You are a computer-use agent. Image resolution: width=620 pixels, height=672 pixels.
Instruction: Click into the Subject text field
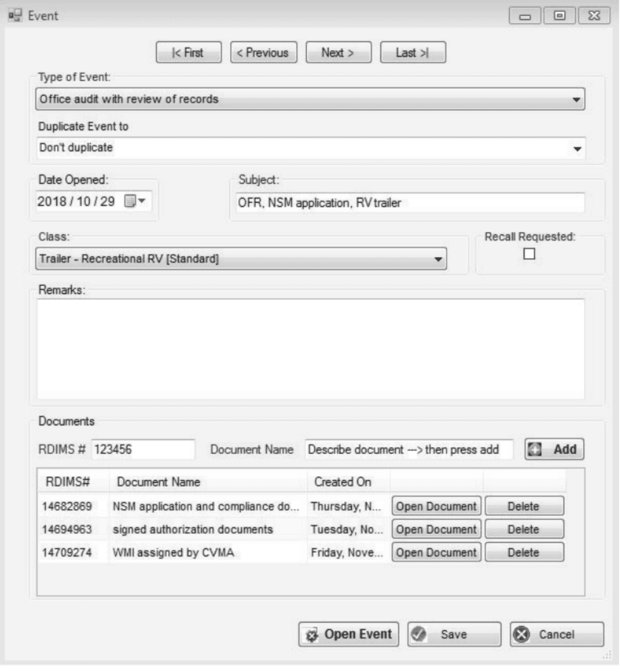(x=406, y=204)
